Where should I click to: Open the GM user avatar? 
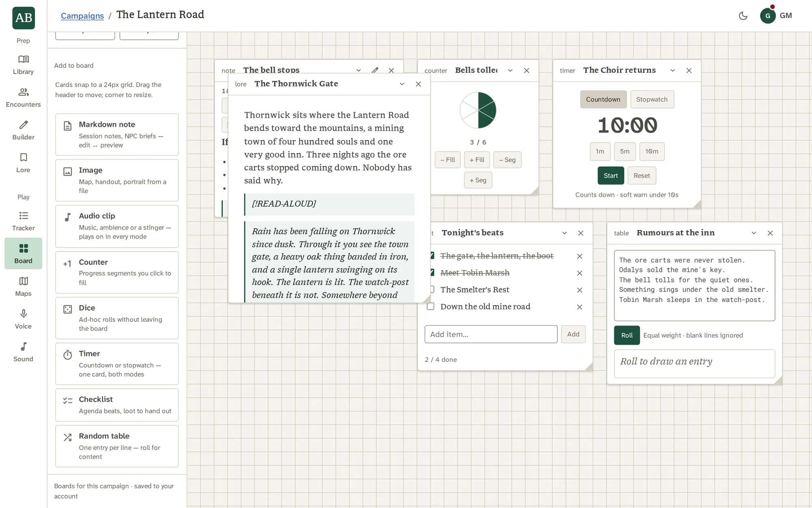coord(768,16)
